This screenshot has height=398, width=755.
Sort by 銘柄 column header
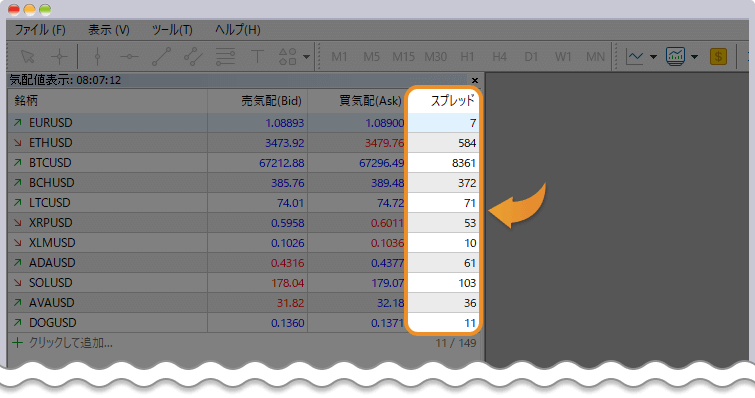[x=107, y=101]
